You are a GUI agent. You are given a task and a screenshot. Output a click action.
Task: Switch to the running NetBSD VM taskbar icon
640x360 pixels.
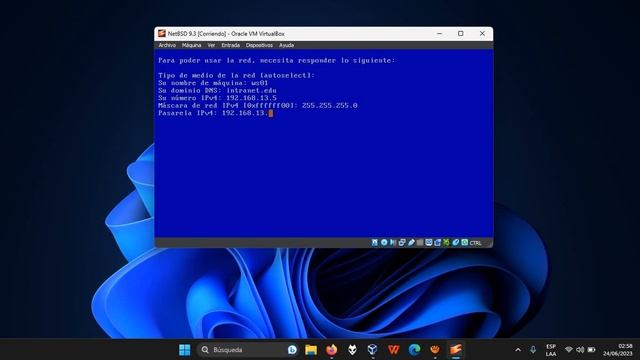click(x=456, y=350)
